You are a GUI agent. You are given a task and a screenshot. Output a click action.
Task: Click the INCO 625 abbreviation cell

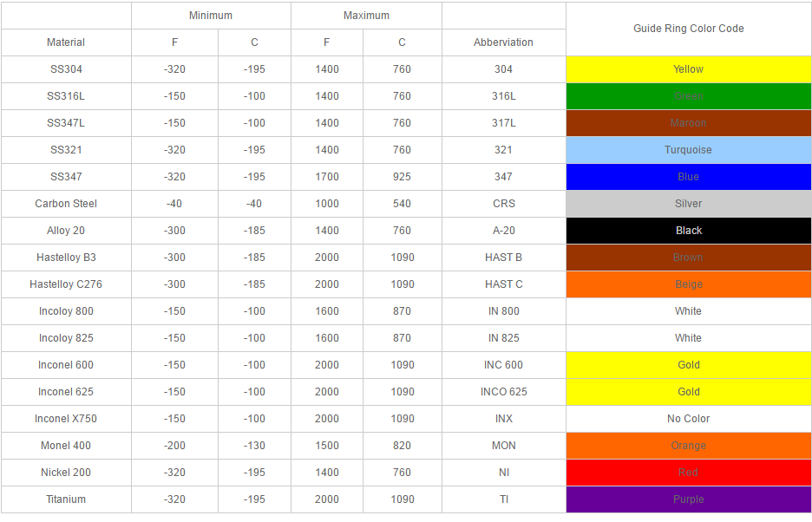503,392
